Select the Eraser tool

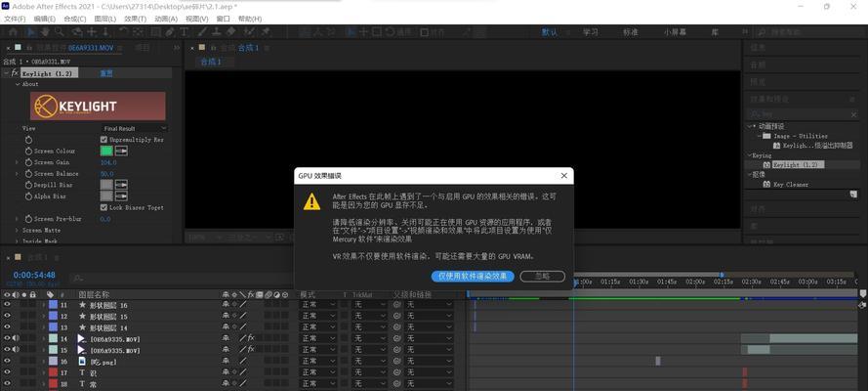[x=231, y=32]
